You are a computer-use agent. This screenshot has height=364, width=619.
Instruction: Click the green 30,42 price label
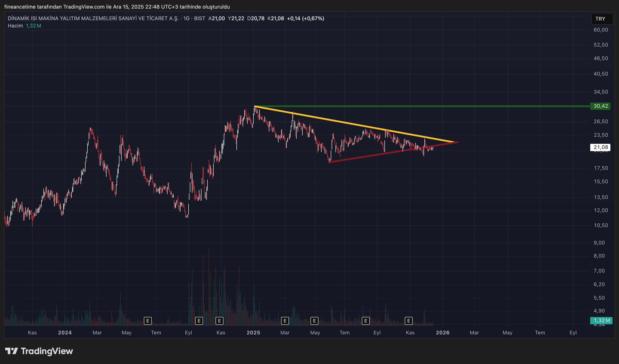(x=600, y=106)
